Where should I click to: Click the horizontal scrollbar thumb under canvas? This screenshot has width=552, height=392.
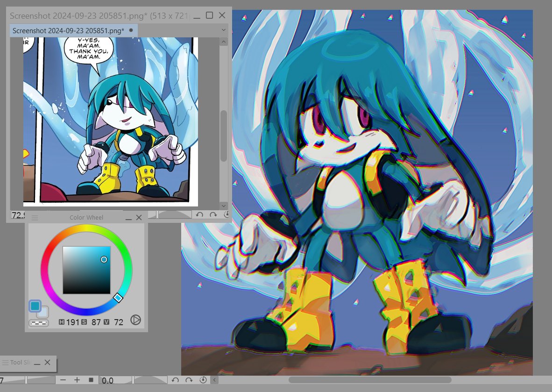(x=370, y=380)
